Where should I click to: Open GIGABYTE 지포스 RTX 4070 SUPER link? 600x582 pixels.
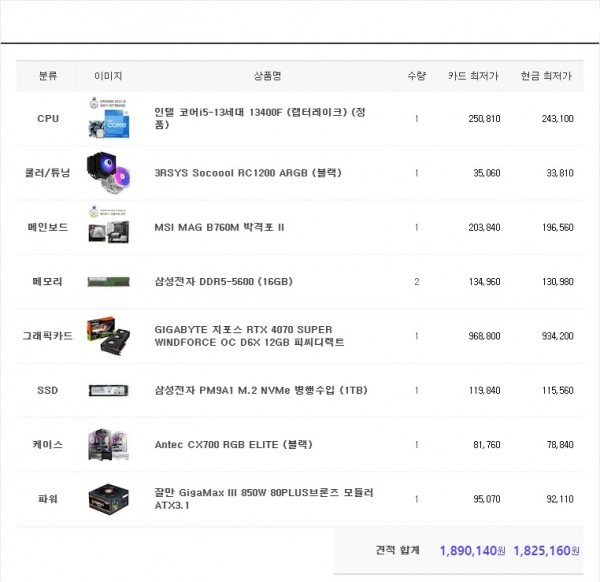click(249, 335)
